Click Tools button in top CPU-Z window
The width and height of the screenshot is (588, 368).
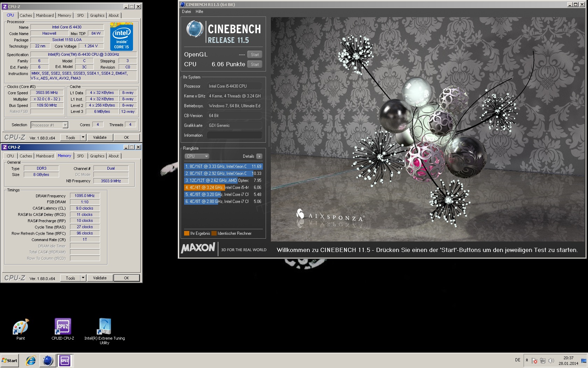[x=70, y=137]
